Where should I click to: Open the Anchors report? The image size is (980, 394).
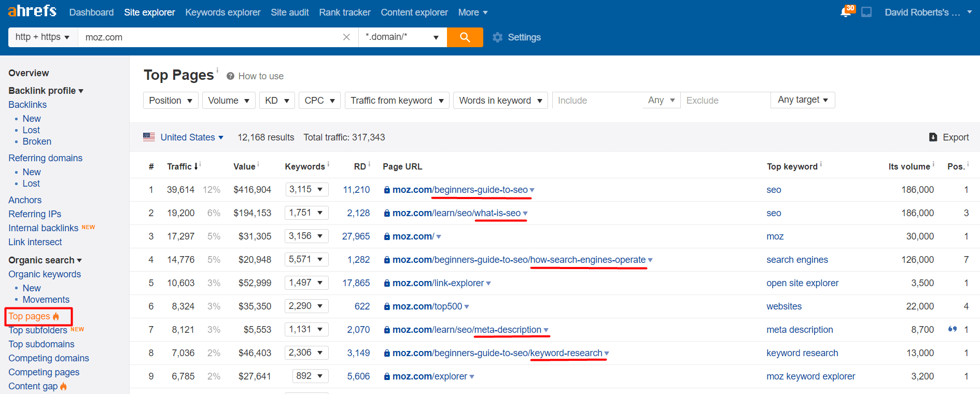[25, 200]
